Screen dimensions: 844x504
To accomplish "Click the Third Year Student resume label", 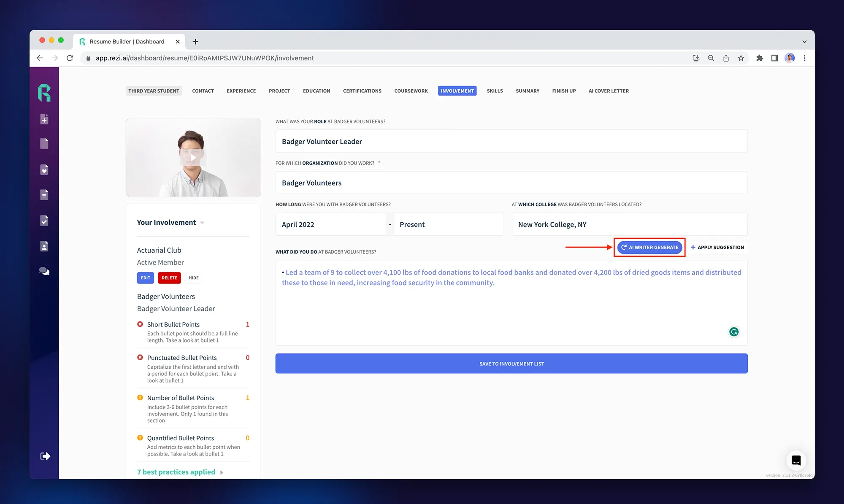I will [154, 91].
